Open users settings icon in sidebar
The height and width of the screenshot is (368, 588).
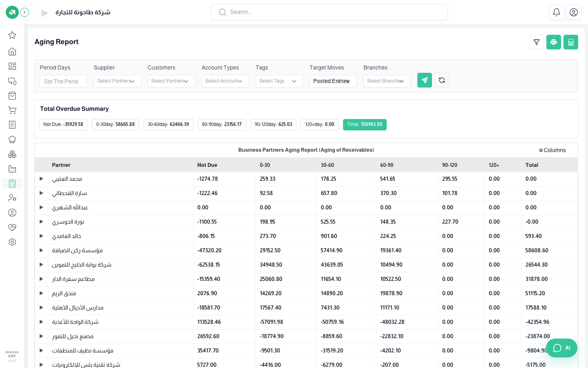tap(12, 198)
